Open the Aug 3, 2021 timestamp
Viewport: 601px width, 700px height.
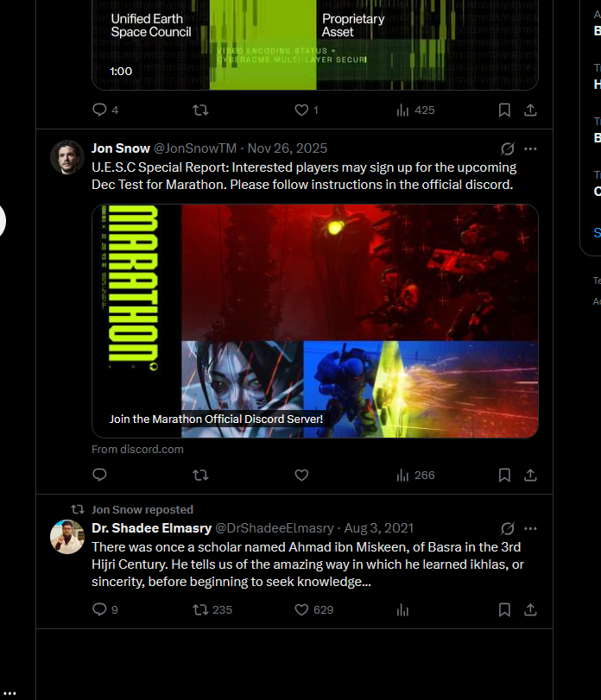tap(379, 528)
